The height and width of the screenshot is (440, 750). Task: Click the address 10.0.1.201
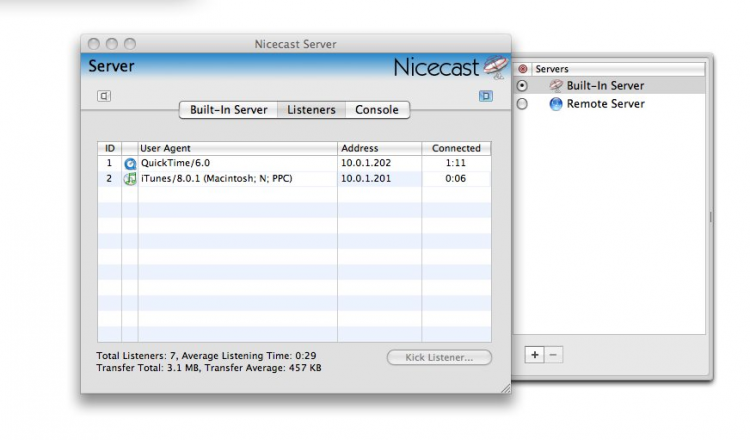366,179
